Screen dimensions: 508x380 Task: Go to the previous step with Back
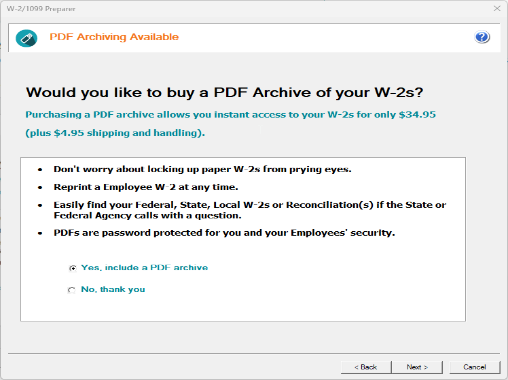(x=366, y=367)
